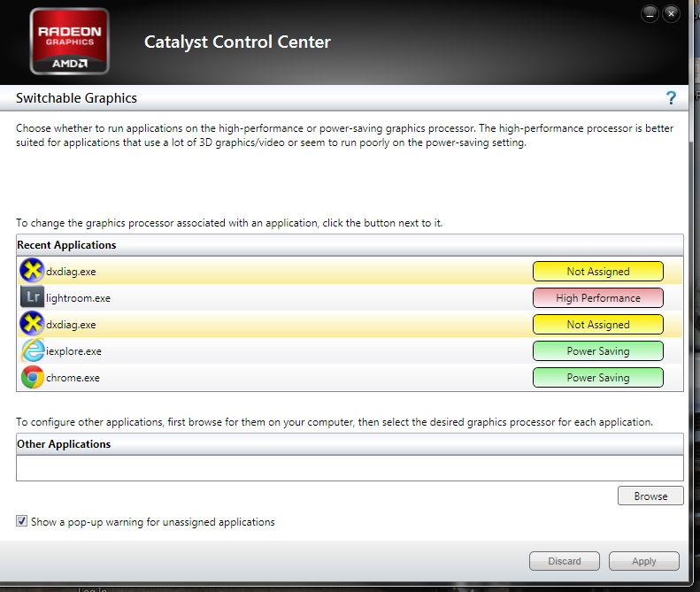
Task: Click the Lightroom Lr icon
Action: pos(32,297)
